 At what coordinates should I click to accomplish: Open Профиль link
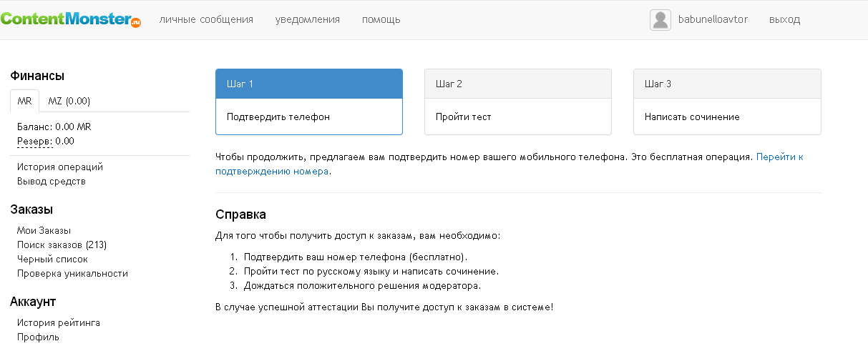coord(38,337)
